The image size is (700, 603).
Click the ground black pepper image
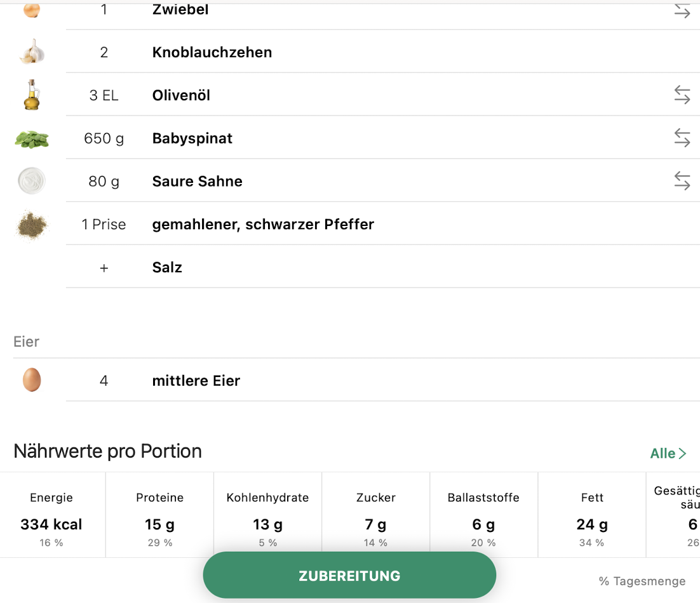point(32,225)
